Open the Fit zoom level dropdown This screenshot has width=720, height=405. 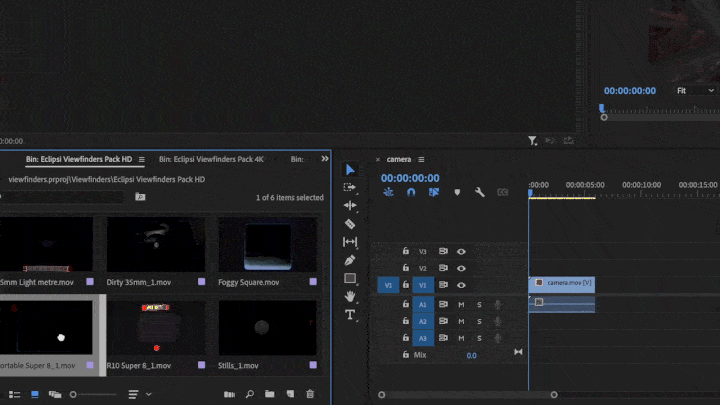point(696,91)
